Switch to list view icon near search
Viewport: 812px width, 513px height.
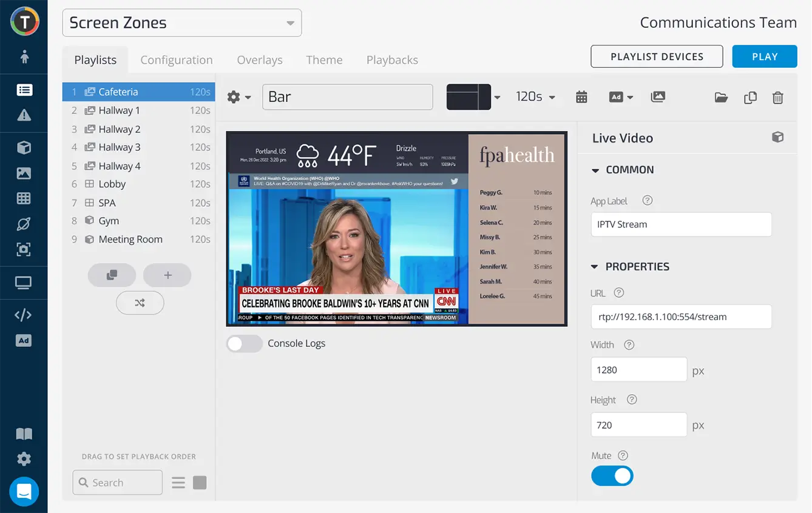tap(178, 483)
